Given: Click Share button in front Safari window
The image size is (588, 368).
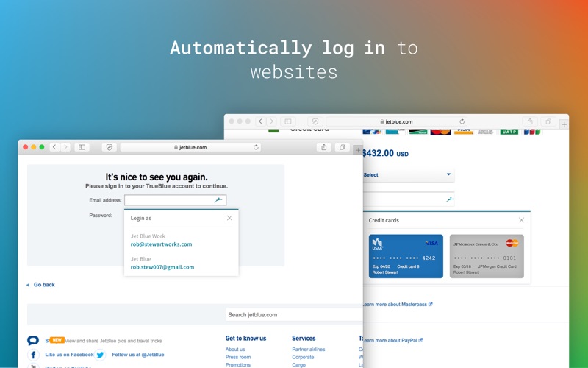Looking at the screenshot, I should [324, 147].
